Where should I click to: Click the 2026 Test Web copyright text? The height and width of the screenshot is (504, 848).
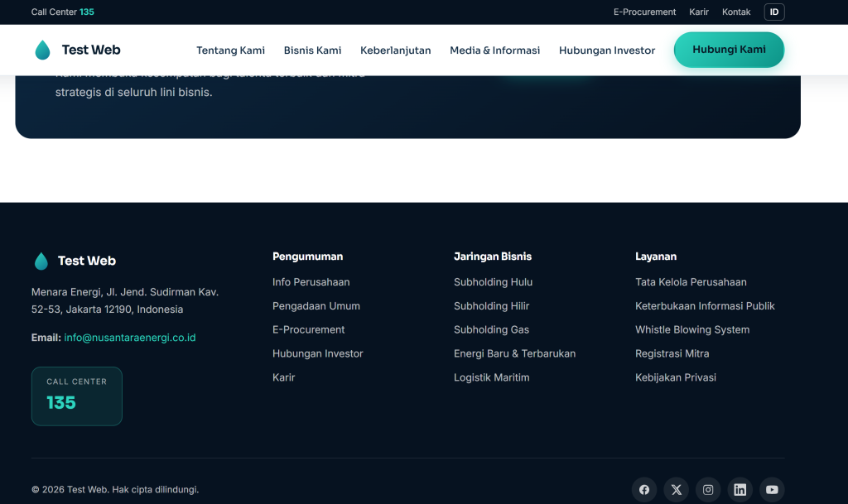point(114,489)
